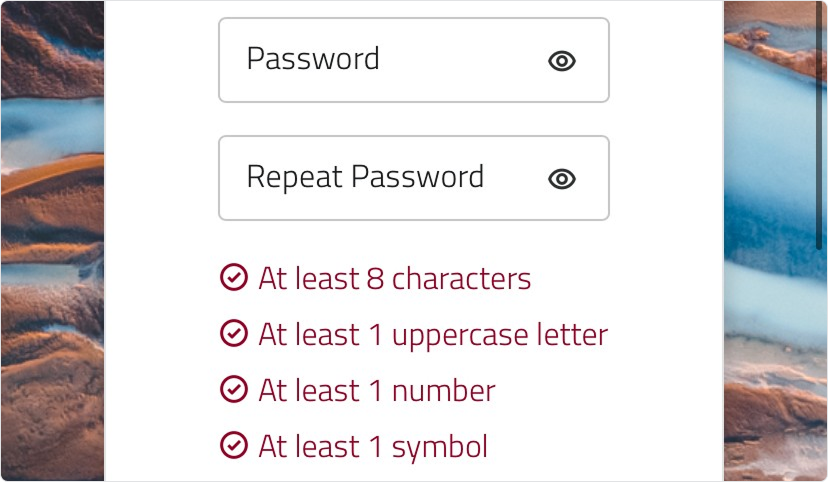Show password using the Password field eye icon
This screenshot has width=828, height=482.
(562, 61)
